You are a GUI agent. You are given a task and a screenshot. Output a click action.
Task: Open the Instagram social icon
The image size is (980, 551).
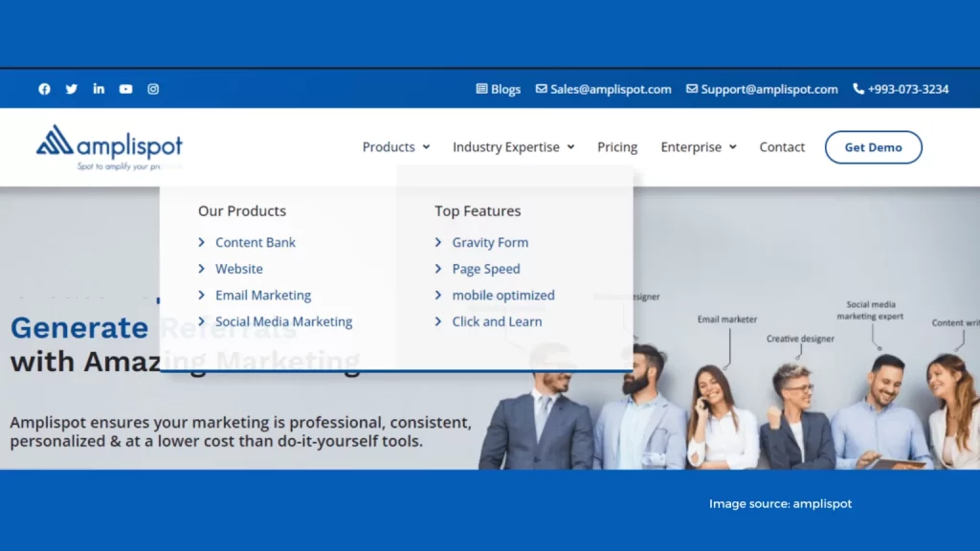click(x=153, y=89)
